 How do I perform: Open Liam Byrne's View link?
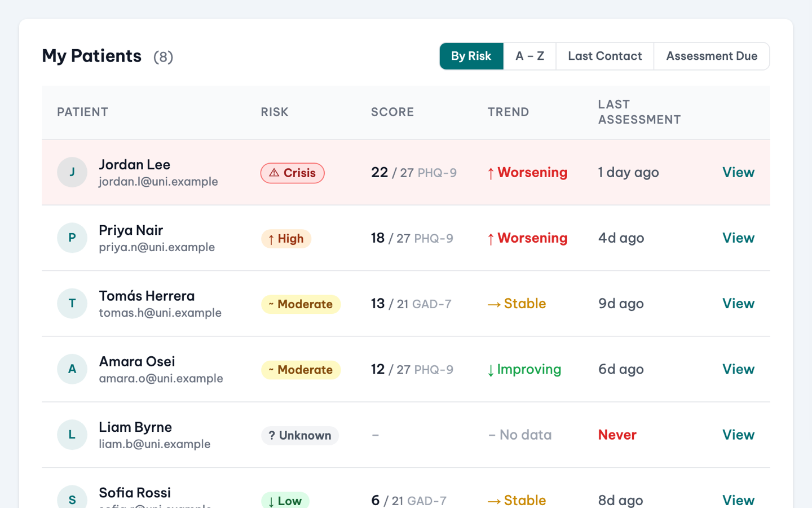coord(738,435)
